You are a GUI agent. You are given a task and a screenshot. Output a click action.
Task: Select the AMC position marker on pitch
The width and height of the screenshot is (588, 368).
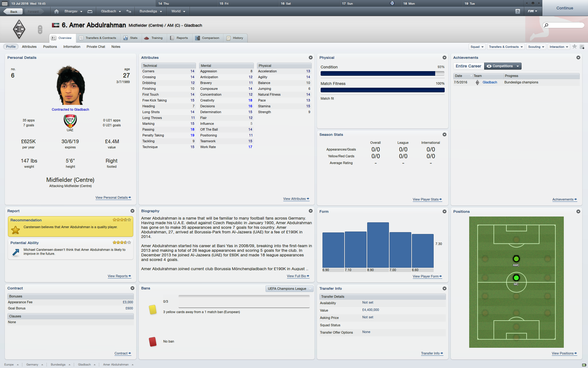tap(516, 259)
